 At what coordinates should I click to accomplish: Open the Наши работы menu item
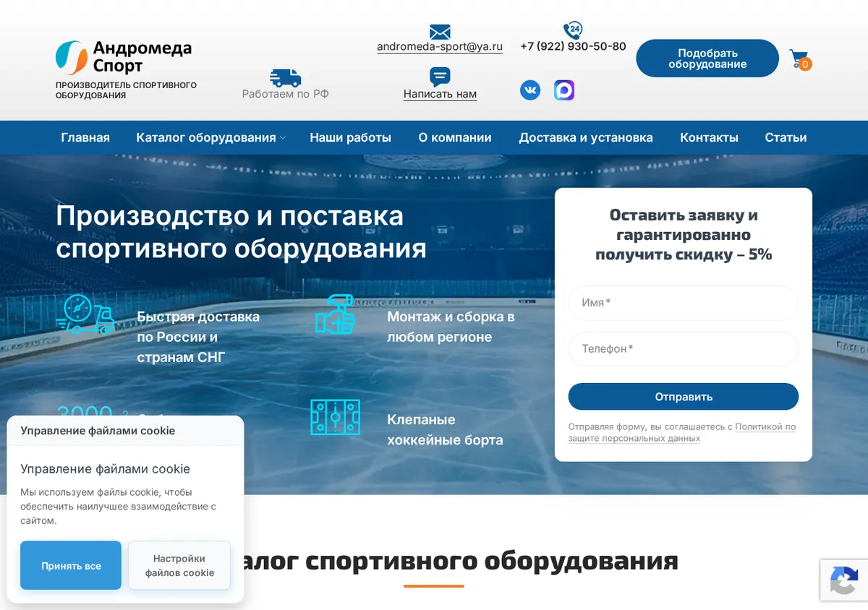click(x=351, y=137)
